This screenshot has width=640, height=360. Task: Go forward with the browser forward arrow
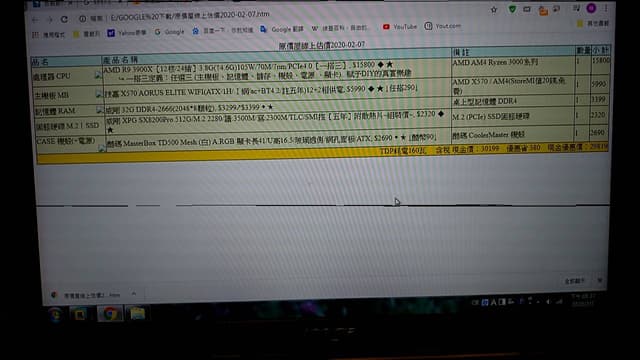click(50, 19)
